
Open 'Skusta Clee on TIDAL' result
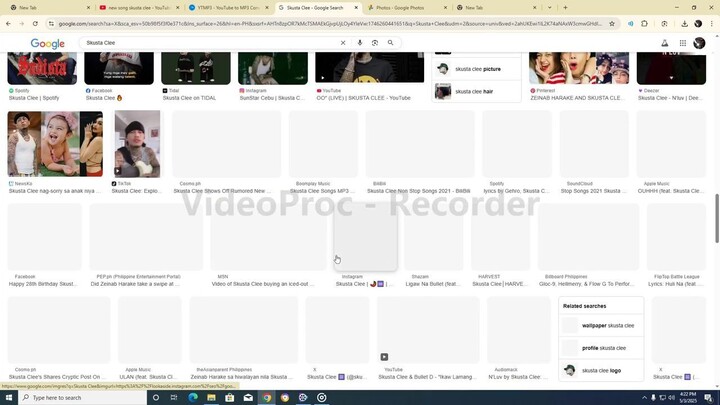[x=189, y=98]
